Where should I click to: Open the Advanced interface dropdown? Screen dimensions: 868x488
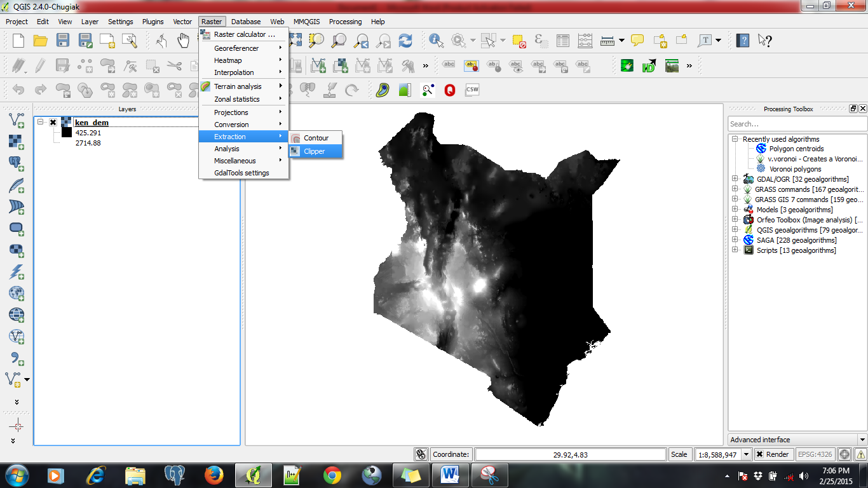pyautogui.click(x=797, y=440)
